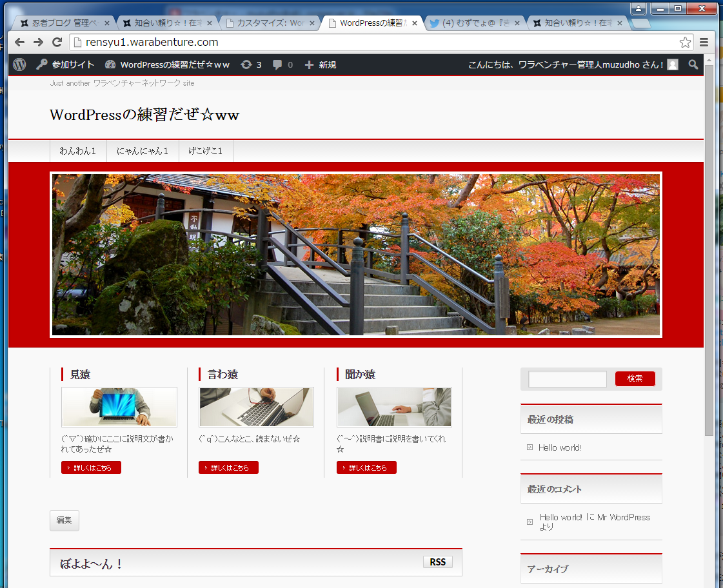
Task: Switch to the second 知合い頼り☆ tab
Action: pos(579,23)
